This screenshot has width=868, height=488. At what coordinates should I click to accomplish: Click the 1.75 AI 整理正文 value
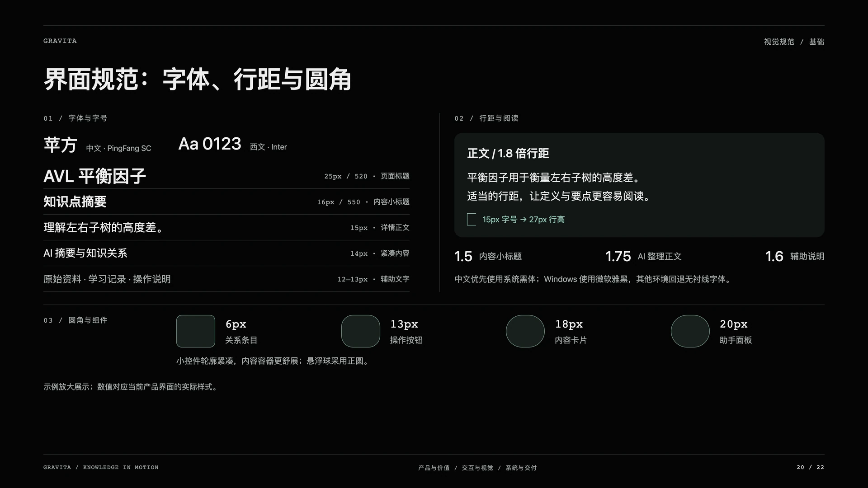[x=643, y=256]
